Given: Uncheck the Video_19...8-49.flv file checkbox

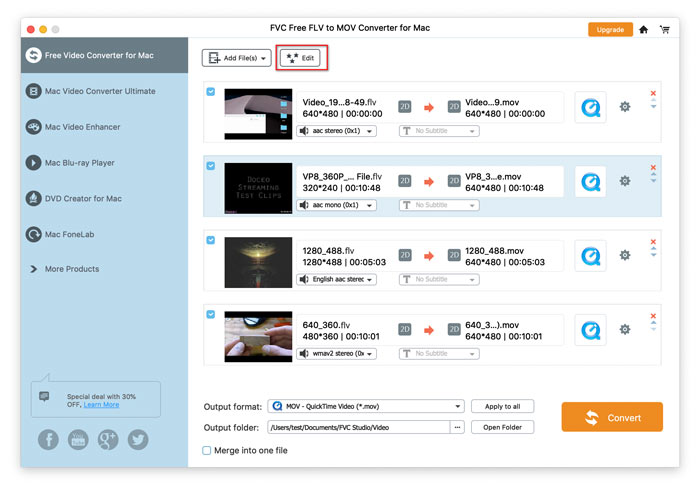Looking at the screenshot, I should click(x=211, y=92).
